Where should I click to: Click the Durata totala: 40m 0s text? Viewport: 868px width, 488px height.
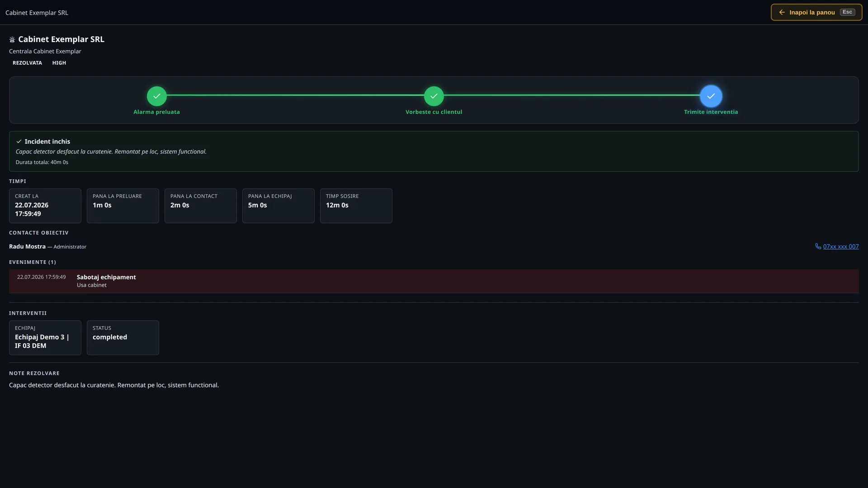42,162
